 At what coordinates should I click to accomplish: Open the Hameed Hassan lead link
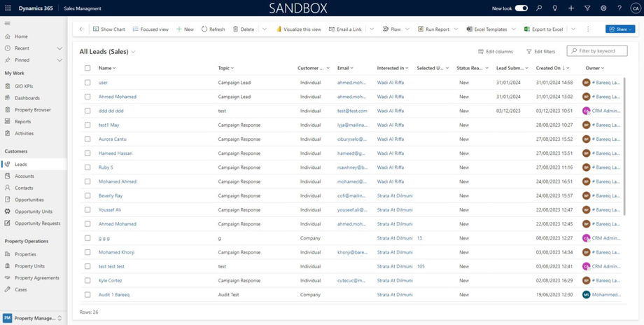pyautogui.click(x=115, y=153)
